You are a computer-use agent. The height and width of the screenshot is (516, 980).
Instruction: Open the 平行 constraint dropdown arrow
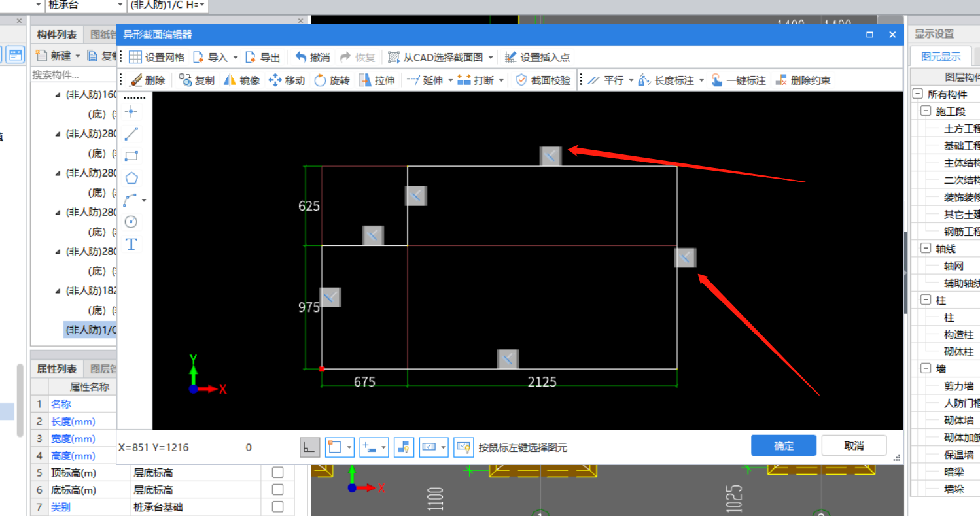point(631,81)
